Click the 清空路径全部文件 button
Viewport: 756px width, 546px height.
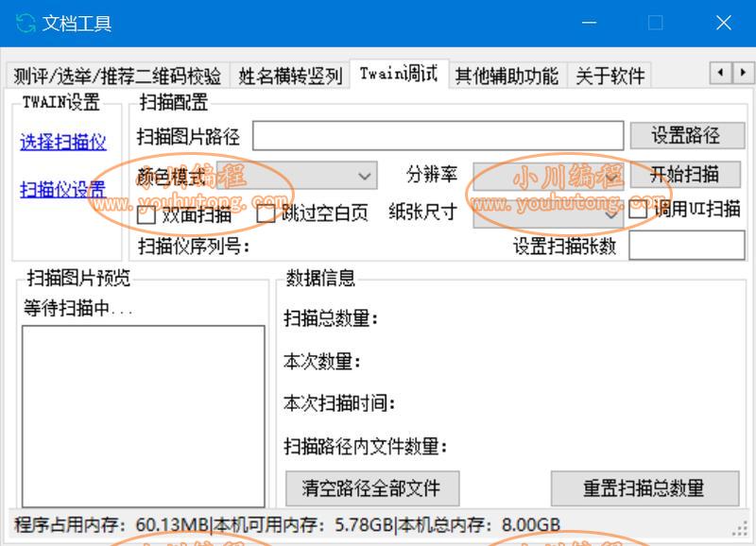tap(372, 488)
